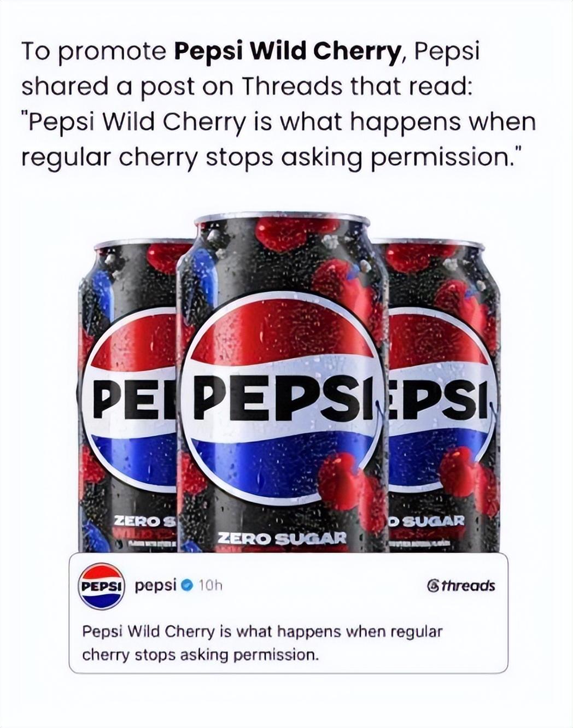The width and height of the screenshot is (573, 728).
Task: Click the ZERO S label on left can
Action: tap(144, 521)
